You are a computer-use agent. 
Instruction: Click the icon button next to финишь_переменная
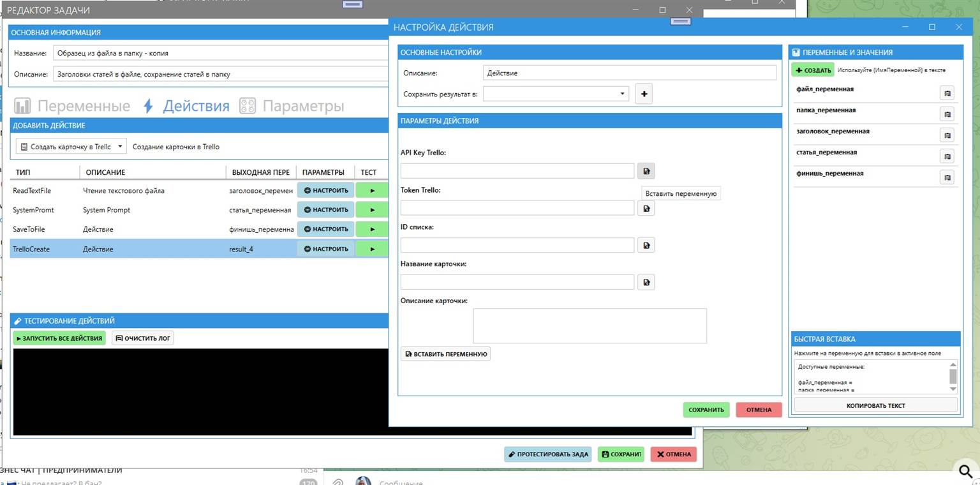point(947,177)
